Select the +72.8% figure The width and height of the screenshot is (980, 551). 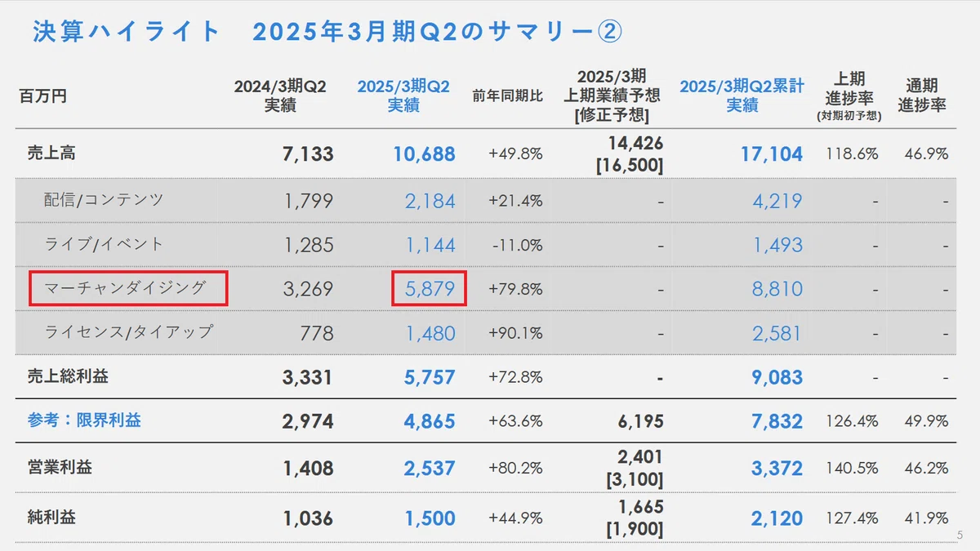pos(515,377)
